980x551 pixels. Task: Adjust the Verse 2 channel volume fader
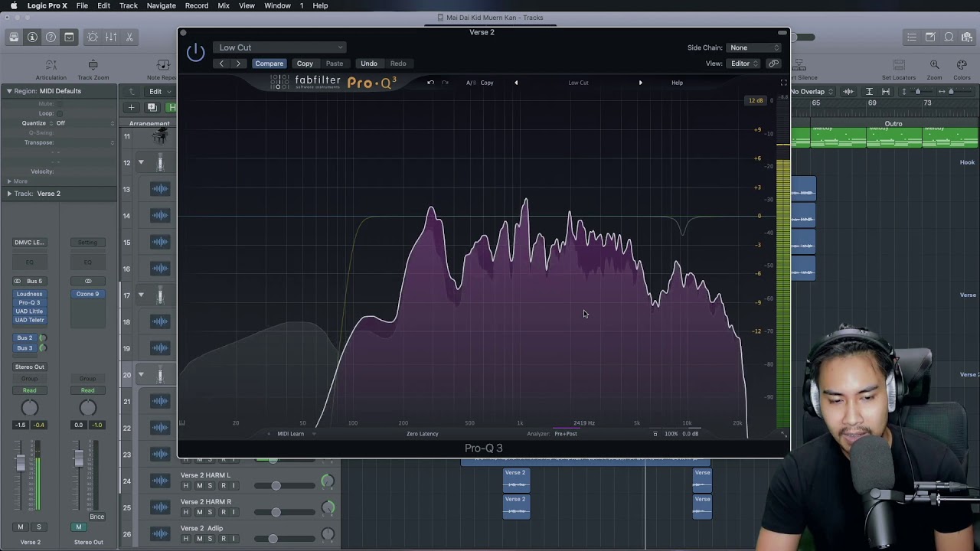coord(21,462)
